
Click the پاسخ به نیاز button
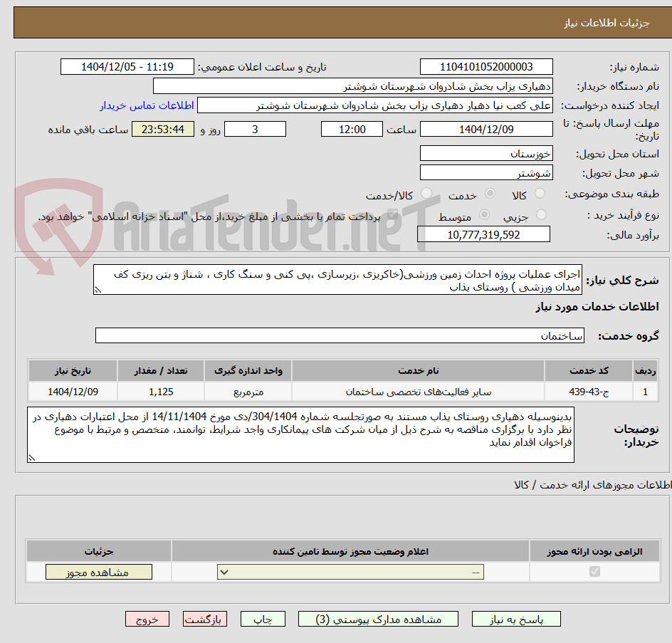pos(516,619)
